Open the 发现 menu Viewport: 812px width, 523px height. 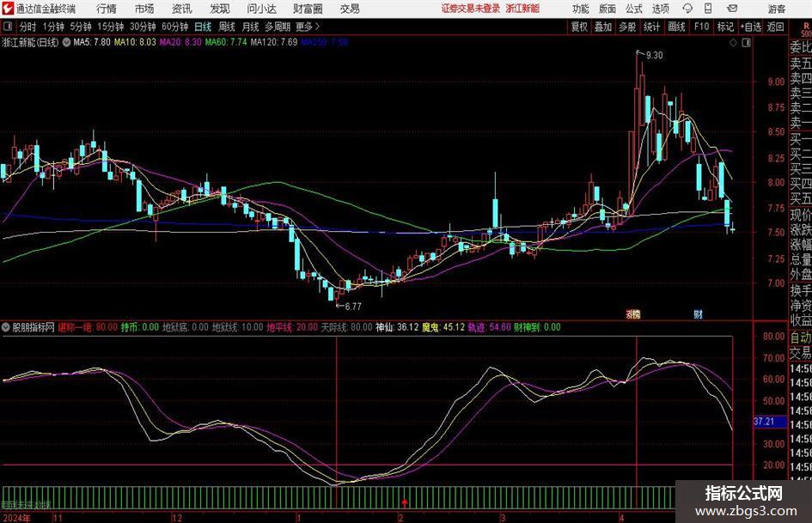pos(220,9)
